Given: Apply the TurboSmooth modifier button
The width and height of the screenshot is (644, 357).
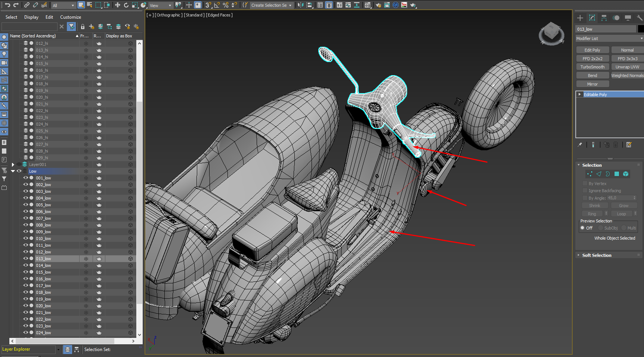Looking at the screenshot, I should click(592, 67).
